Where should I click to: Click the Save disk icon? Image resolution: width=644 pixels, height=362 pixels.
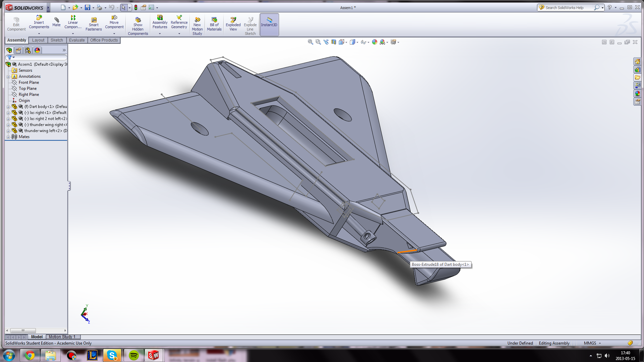(x=88, y=7)
